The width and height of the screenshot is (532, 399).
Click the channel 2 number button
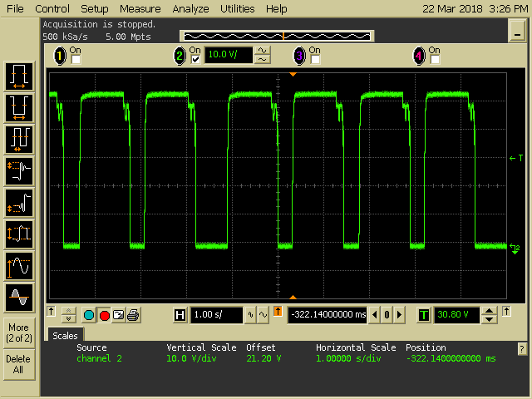(x=180, y=56)
